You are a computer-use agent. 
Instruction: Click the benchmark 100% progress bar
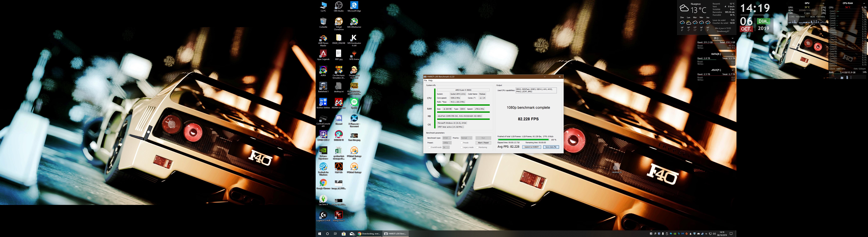pos(523,140)
